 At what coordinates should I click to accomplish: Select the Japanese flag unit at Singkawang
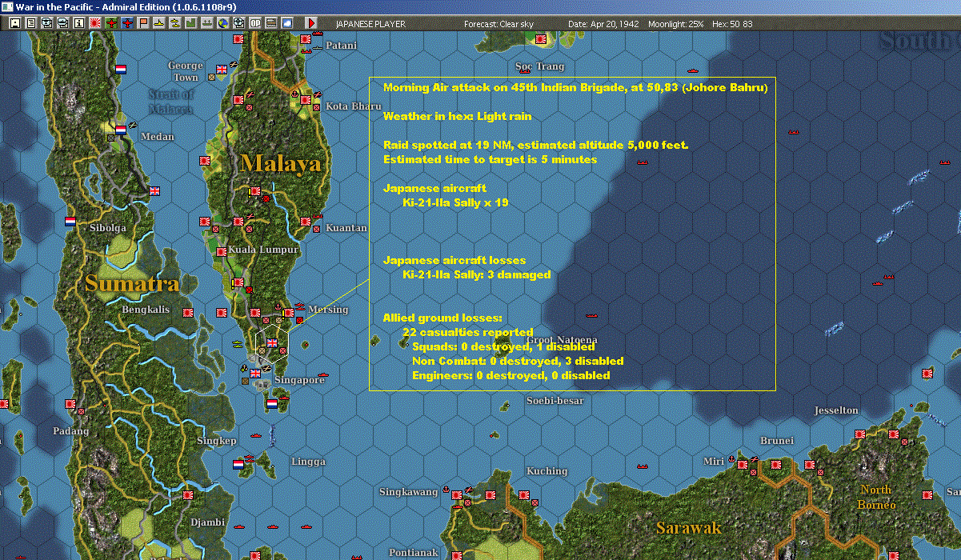[456, 495]
